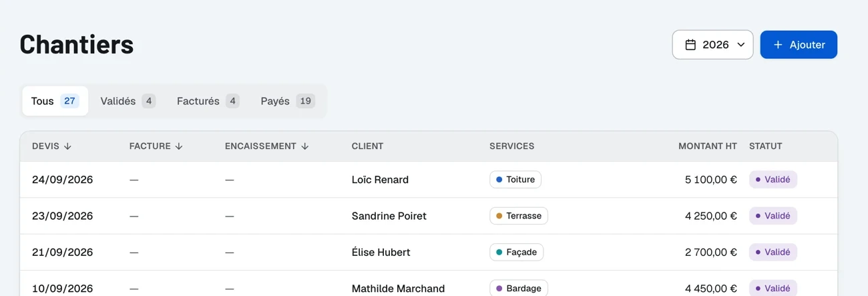Select the Tous tab
The width and height of the screenshot is (868, 296).
point(55,101)
